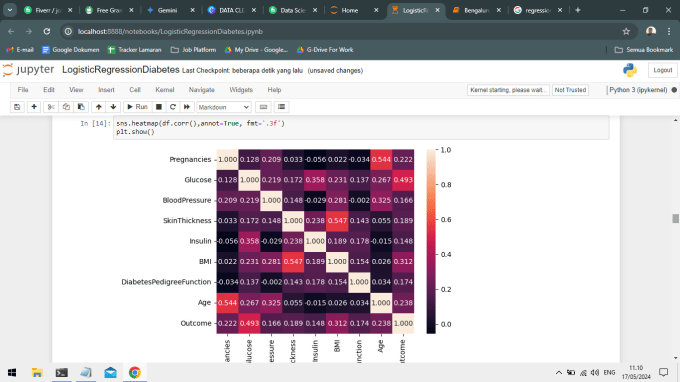Switch to the regression Google tab

click(x=537, y=10)
